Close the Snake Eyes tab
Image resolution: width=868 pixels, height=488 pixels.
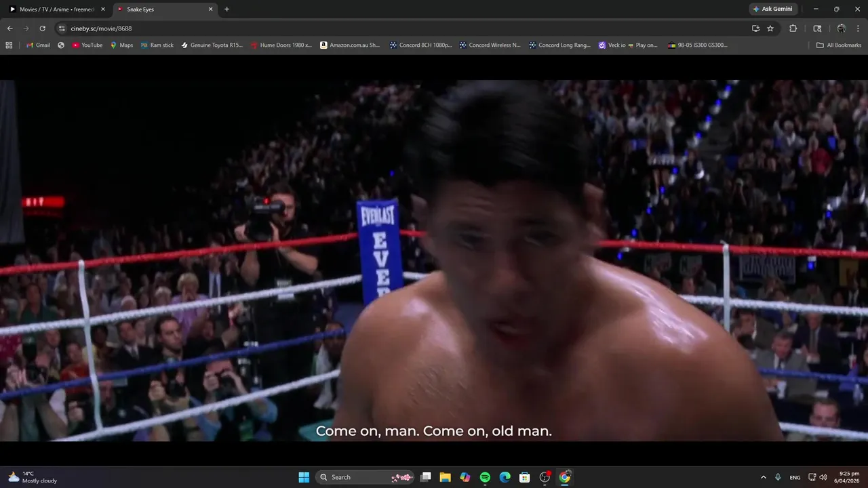[210, 9]
